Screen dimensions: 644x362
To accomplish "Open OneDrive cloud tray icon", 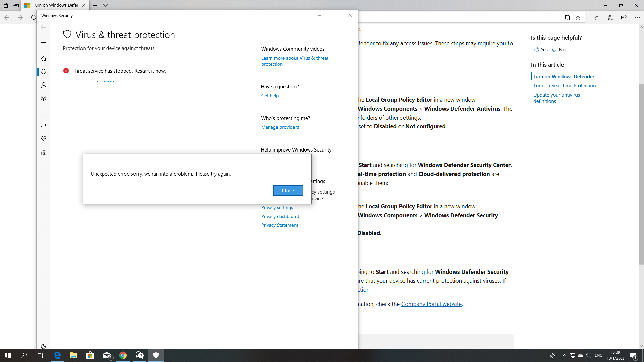I will (580, 355).
